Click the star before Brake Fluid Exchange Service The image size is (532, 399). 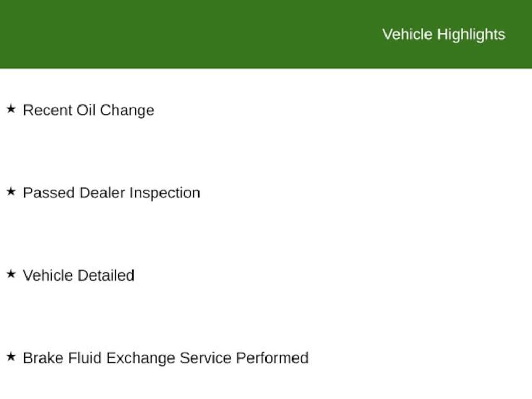click(x=11, y=356)
